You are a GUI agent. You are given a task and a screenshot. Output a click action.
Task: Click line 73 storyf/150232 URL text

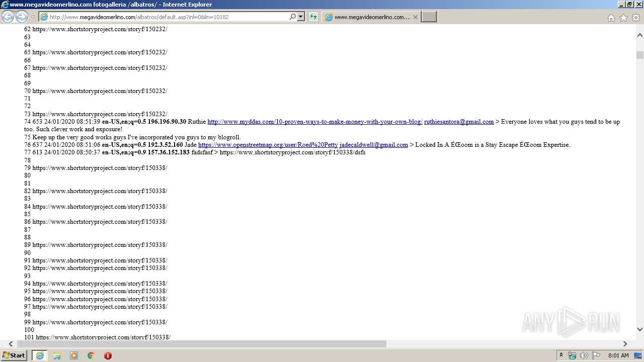[x=100, y=114]
